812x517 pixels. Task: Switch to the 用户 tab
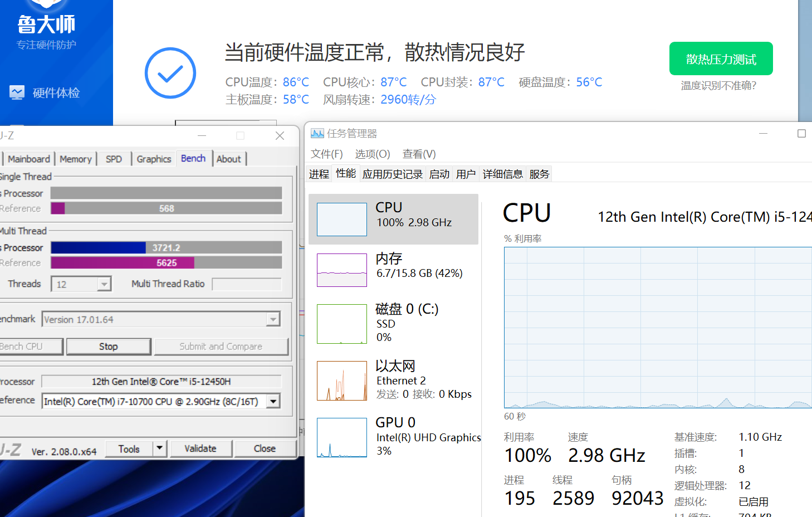(466, 174)
